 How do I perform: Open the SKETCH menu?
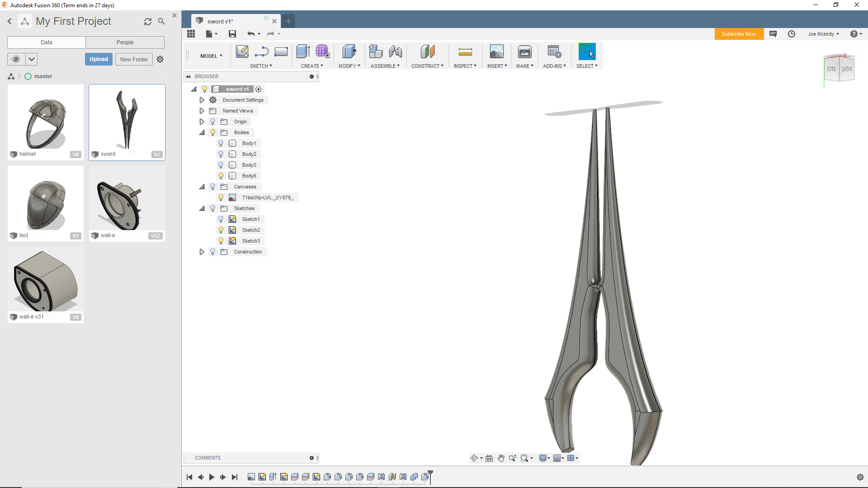coord(261,66)
